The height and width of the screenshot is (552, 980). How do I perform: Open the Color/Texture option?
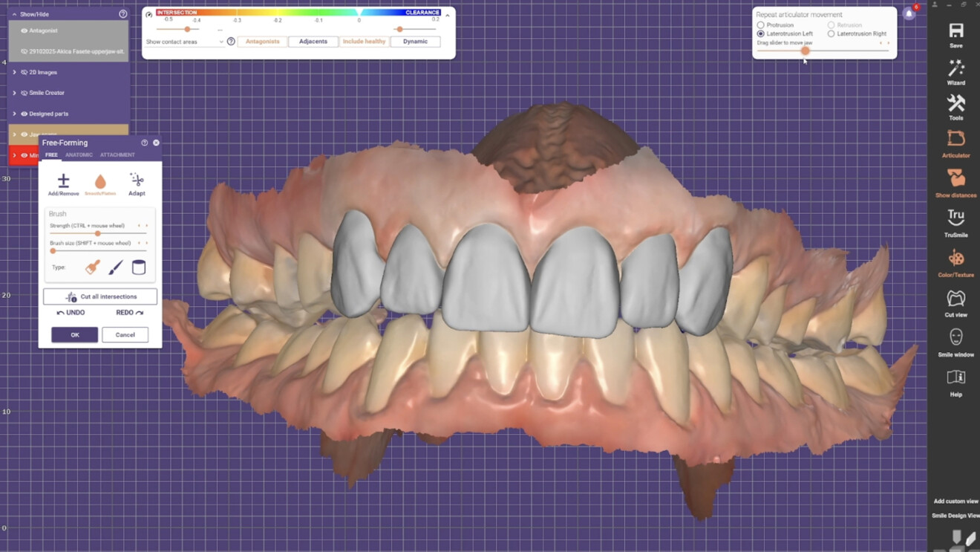point(956,259)
